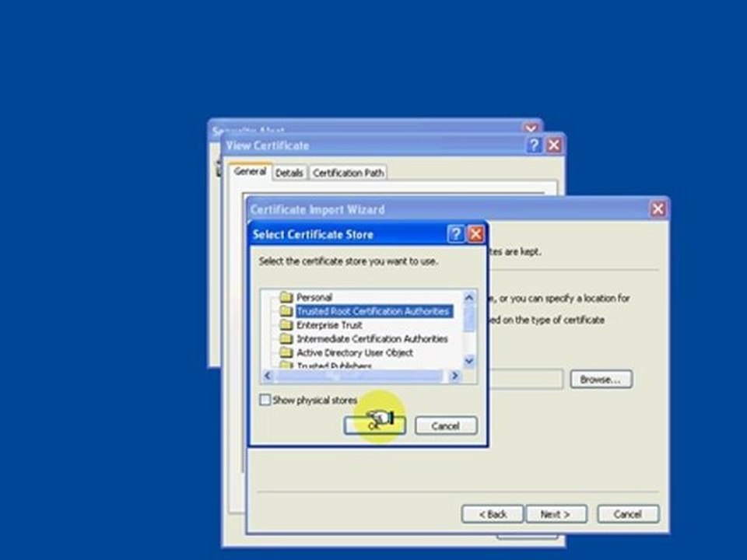Click Intermediate Certification Authorities folder icon
This screenshot has height=560, width=747.
(x=286, y=339)
